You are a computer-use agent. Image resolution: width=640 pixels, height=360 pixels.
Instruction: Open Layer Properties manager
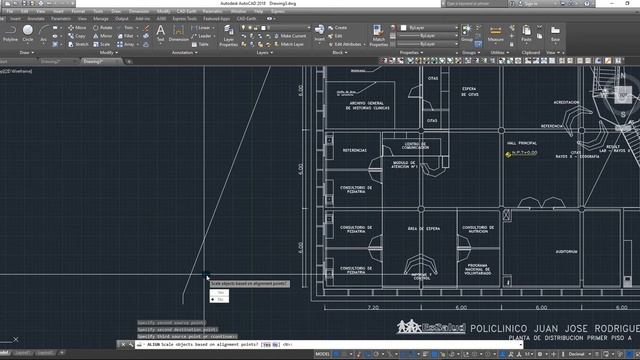(x=229, y=36)
